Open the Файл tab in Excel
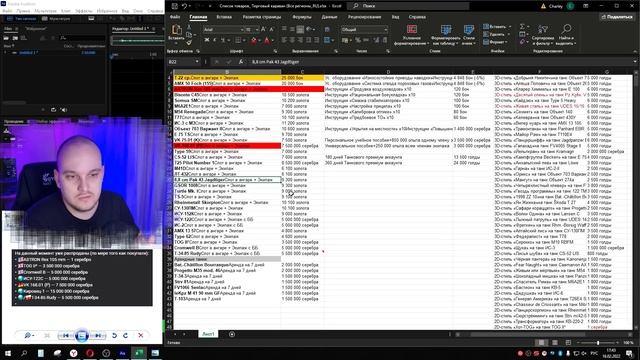 175,17
